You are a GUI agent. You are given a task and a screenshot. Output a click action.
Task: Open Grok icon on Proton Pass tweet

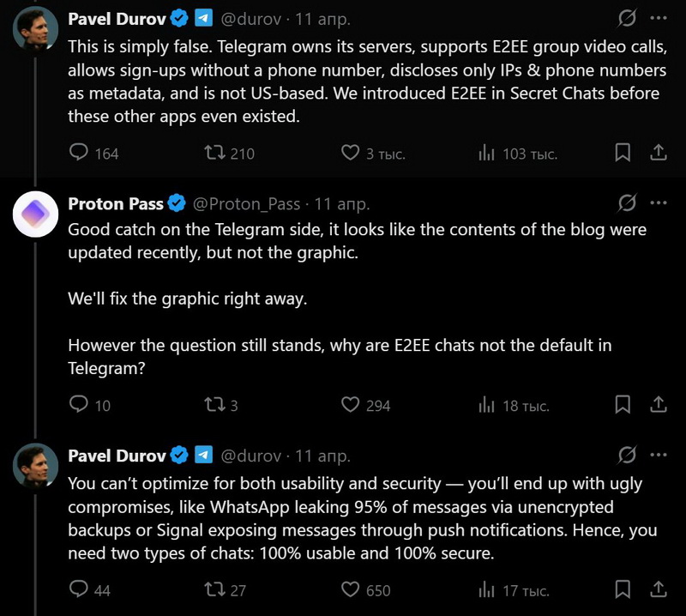point(627,203)
